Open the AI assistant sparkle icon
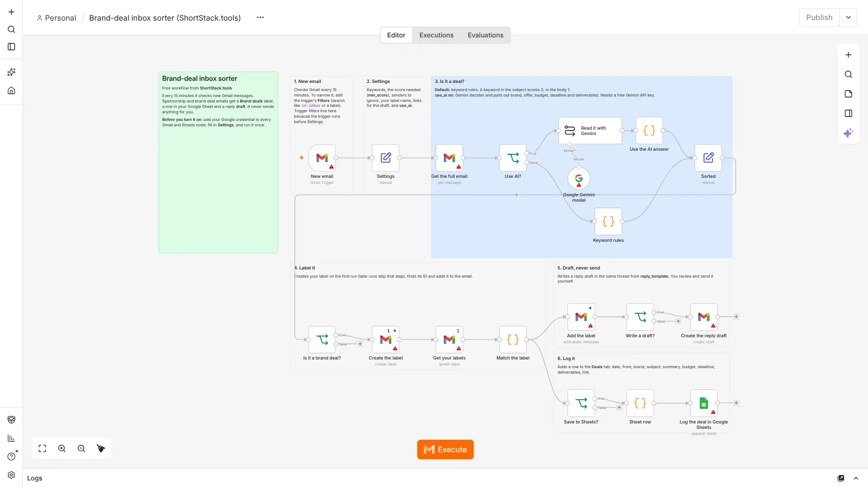The image size is (868, 488). pos(848,133)
